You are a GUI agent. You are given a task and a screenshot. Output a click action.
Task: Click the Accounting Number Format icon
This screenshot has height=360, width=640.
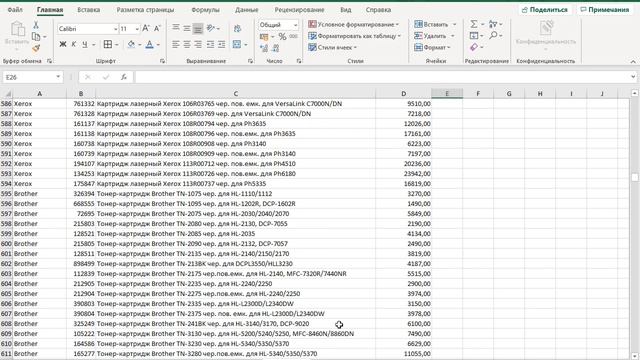[x=264, y=37]
